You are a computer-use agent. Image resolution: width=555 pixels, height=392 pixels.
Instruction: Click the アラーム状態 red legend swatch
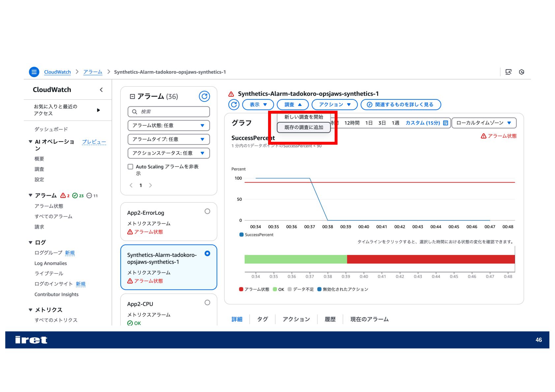click(x=241, y=289)
